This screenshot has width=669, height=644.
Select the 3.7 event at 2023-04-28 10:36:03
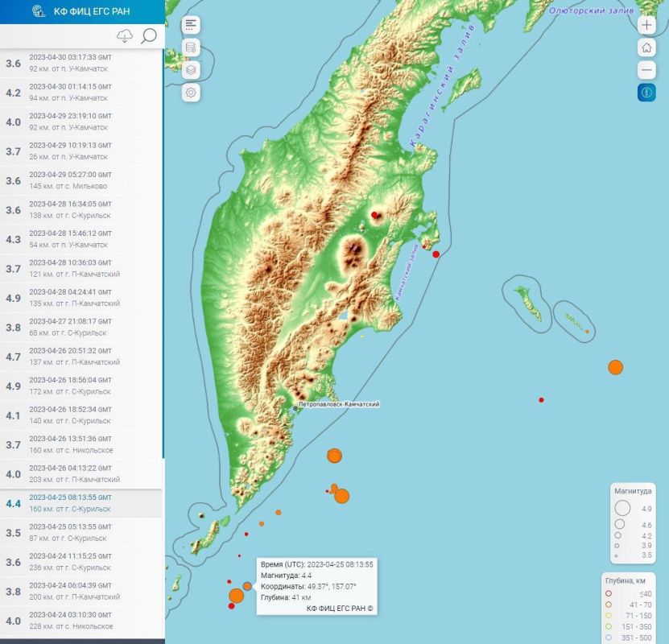[81, 269]
